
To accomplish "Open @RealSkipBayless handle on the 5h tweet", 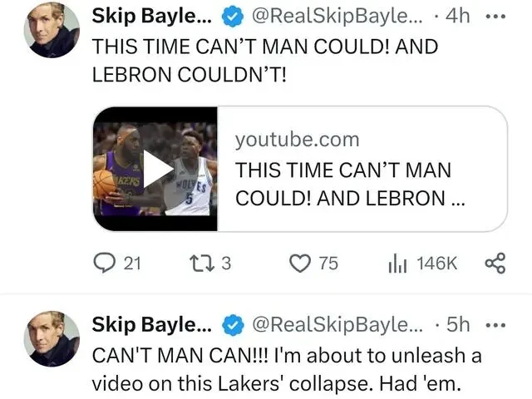I will click(337, 325).
